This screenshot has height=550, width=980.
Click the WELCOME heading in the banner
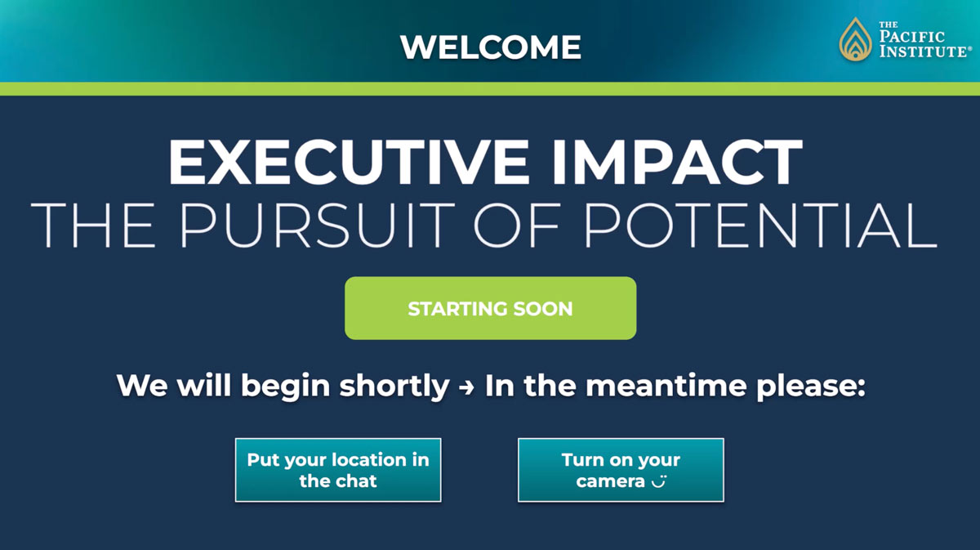pyautogui.click(x=491, y=47)
